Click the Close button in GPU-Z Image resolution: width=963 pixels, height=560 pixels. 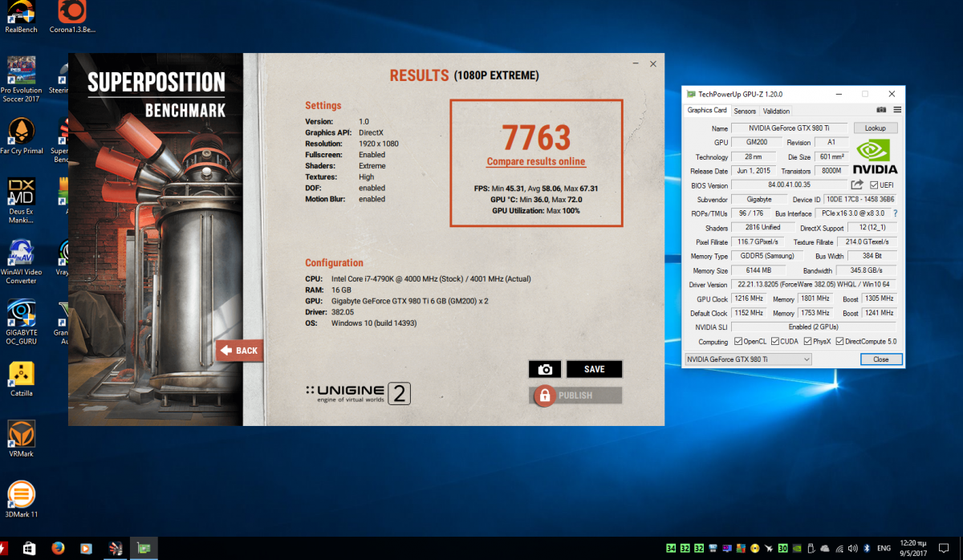click(x=881, y=359)
